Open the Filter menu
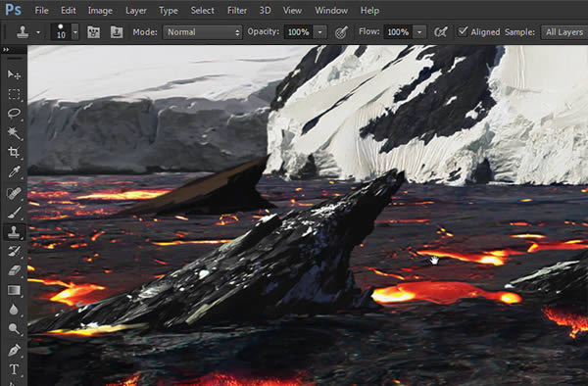This screenshot has width=588, height=386. pos(237,11)
